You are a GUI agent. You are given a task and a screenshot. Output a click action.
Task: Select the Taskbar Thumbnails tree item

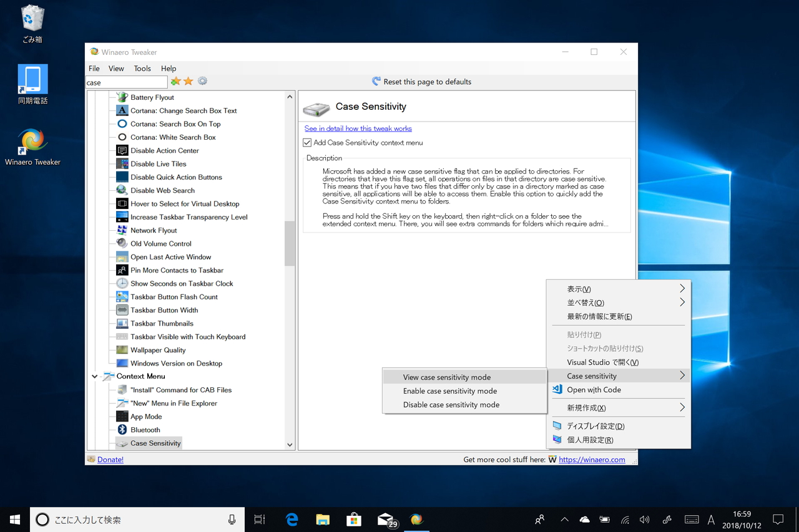162,323
